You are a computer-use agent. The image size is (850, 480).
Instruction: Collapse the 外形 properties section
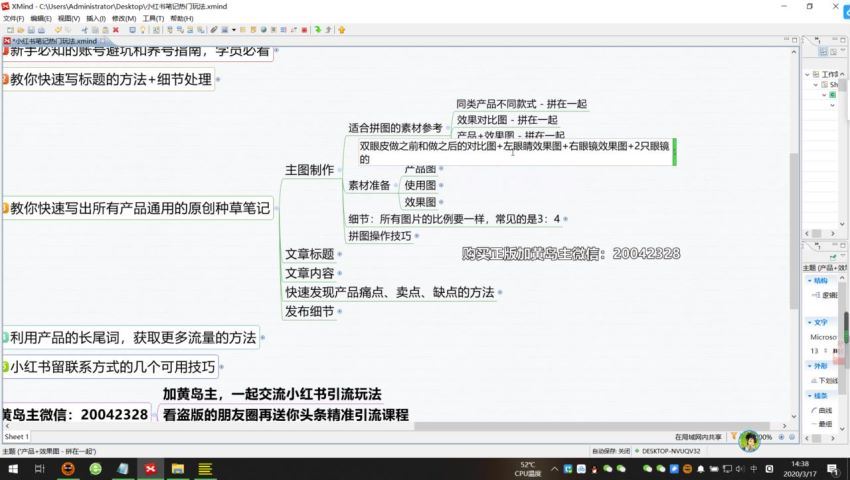810,366
